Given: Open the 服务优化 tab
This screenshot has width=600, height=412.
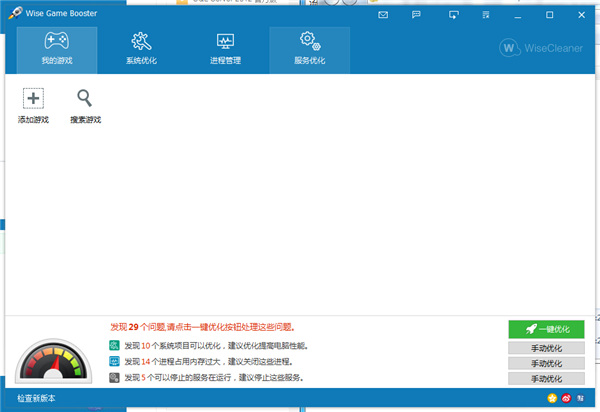Looking at the screenshot, I should (x=310, y=50).
